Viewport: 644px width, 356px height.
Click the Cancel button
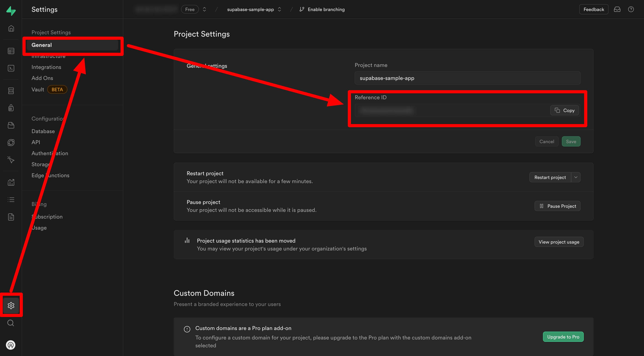(x=547, y=142)
